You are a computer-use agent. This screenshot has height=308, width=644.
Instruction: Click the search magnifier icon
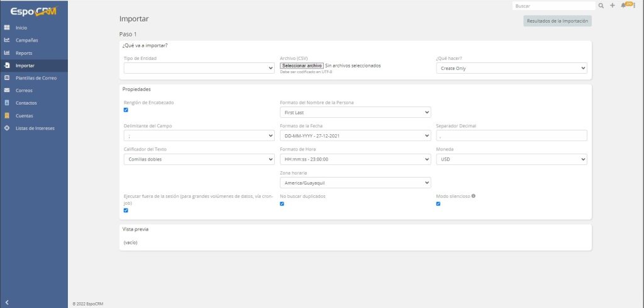pos(601,6)
